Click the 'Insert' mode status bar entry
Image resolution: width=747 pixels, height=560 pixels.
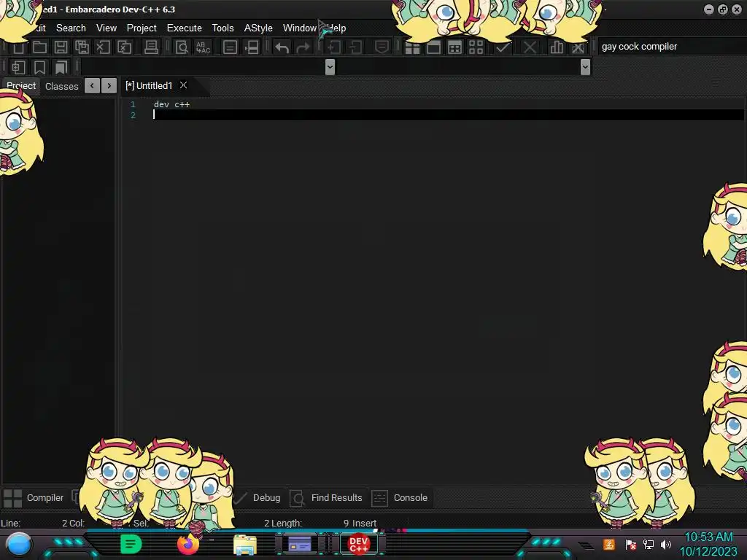(365, 524)
